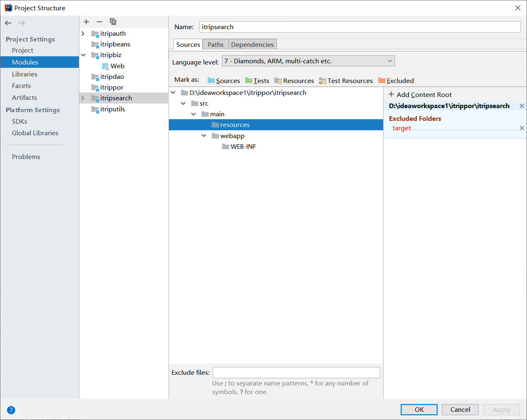Collapse the content root path node
527x420 pixels.
[x=173, y=93]
